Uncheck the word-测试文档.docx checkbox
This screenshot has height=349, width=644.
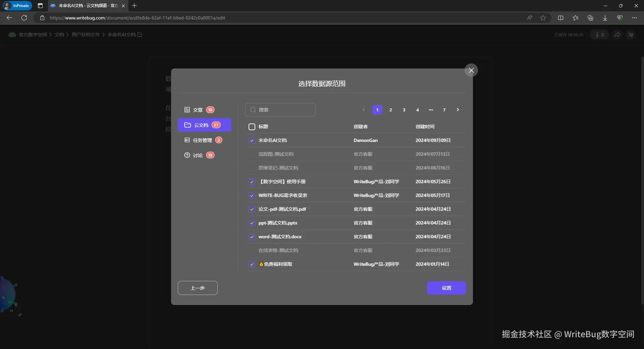pyautogui.click(x=252, y=237)
